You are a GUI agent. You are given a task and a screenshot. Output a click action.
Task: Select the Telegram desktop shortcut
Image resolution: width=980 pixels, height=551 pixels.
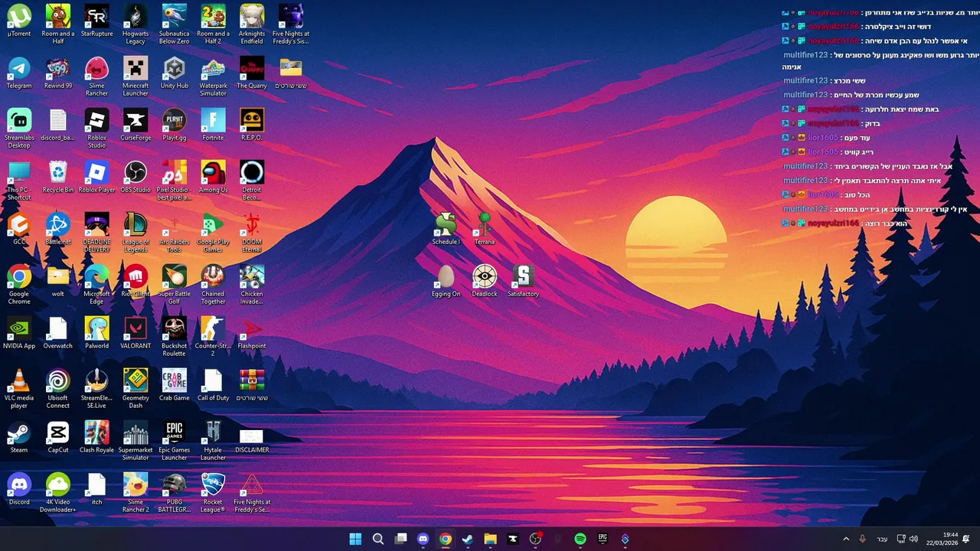point(19,73)
